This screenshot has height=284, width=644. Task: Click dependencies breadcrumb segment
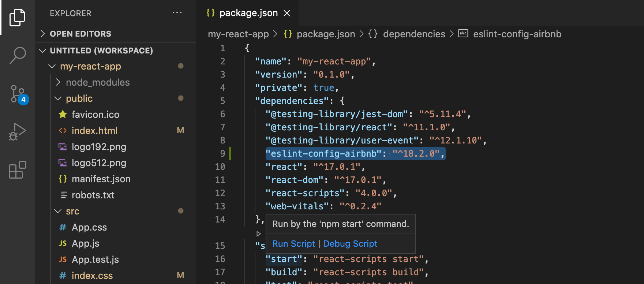(x=414, y=34)
